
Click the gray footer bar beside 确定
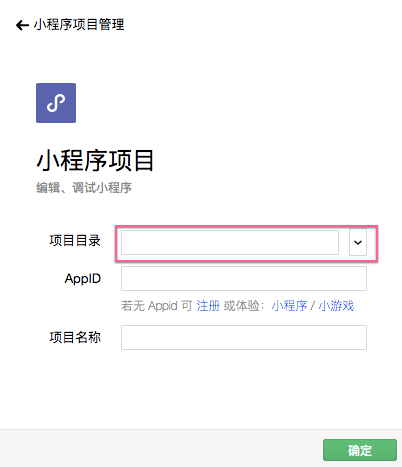(x=161, y=448)
